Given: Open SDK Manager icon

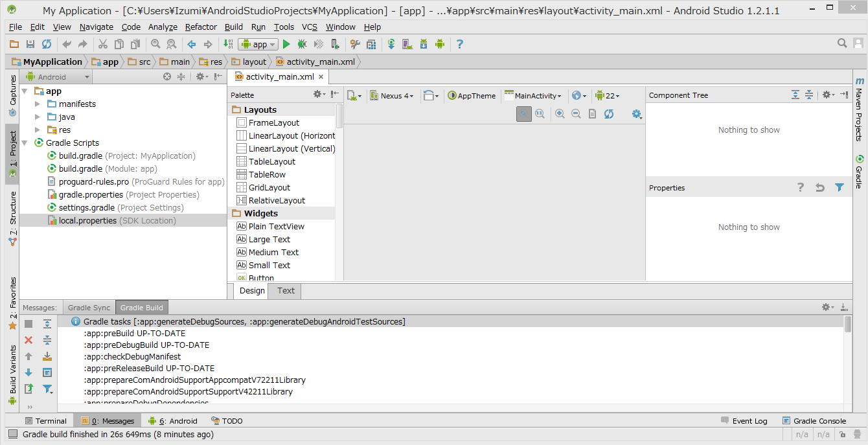Looking at the screenshot, I should 424,44.
